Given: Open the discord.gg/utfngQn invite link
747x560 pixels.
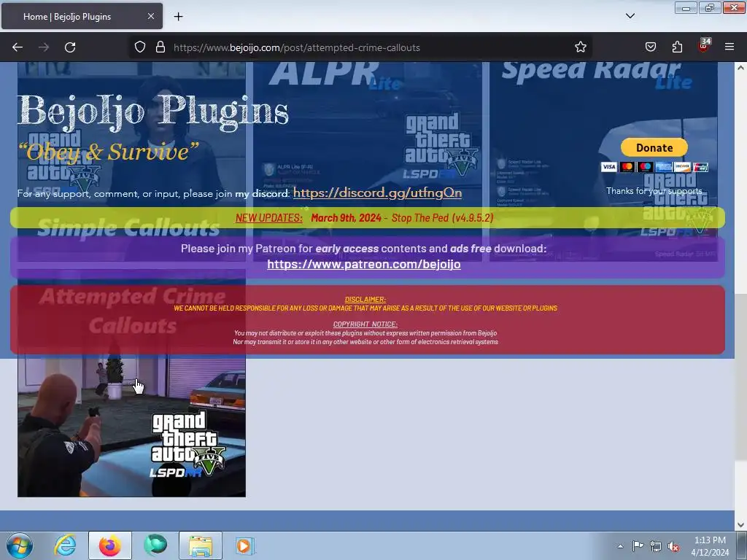Looking at the screenshot, I should pos(377,192).
